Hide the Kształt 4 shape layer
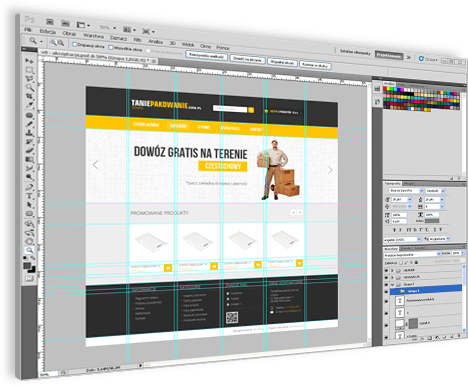 pyautogui.click(x=387, y=324)
